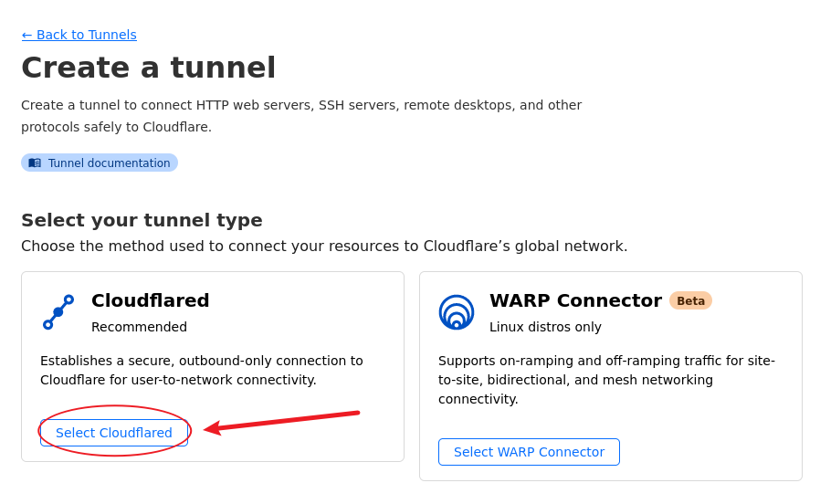Click the Choose the method instruction text

click(x=324, y=247)
